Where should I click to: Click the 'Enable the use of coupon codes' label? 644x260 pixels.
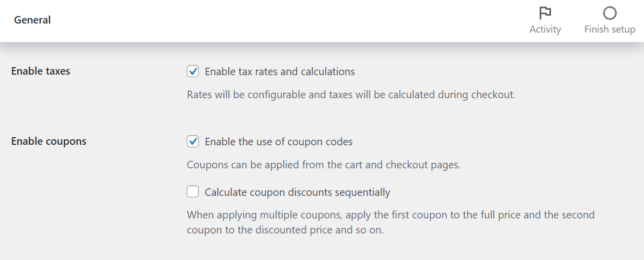tap(279, 142)
